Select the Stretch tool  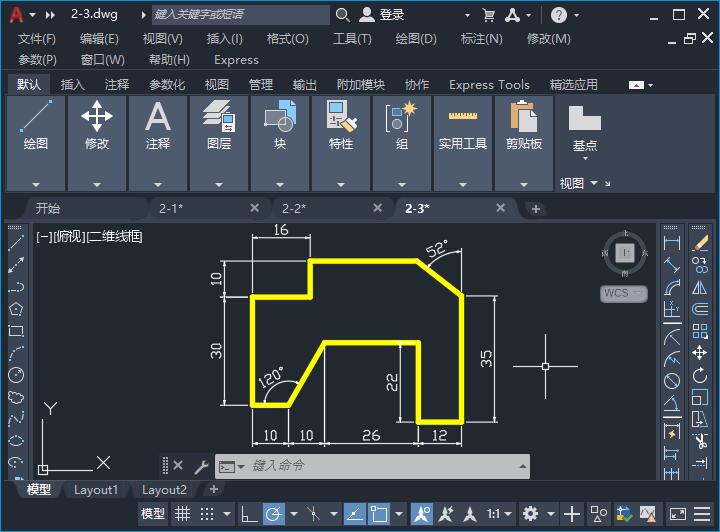pyautogui.click(x=700, y=419)
